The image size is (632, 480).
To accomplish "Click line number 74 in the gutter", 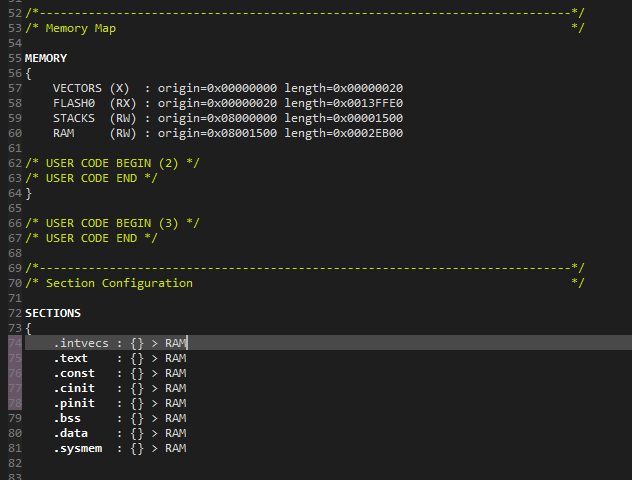I will click(15, 343).
